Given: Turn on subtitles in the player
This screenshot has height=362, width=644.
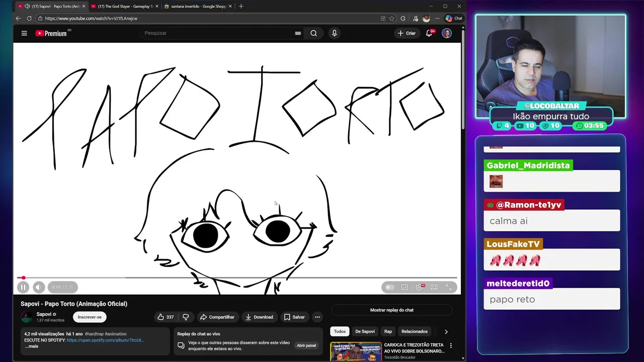Looking at the screenshot, I should 404,288.
